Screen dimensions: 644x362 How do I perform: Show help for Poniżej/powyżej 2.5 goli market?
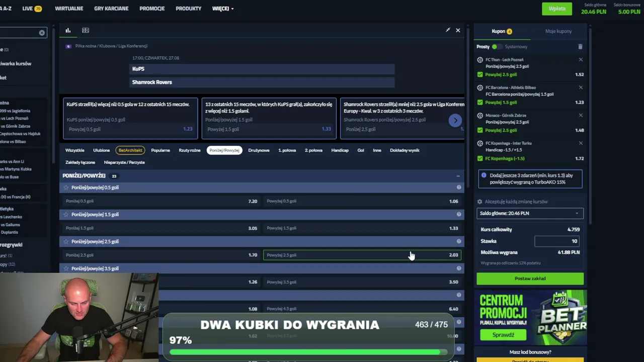tap(459, 242)
